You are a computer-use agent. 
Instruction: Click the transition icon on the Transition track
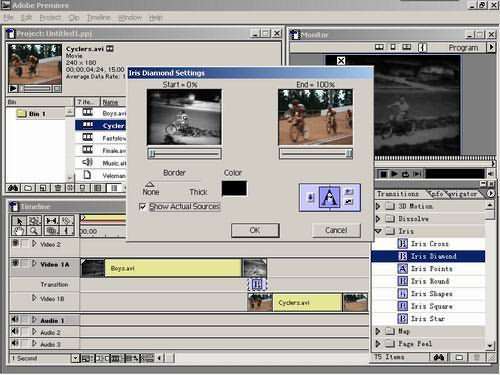tap(257, 284)
